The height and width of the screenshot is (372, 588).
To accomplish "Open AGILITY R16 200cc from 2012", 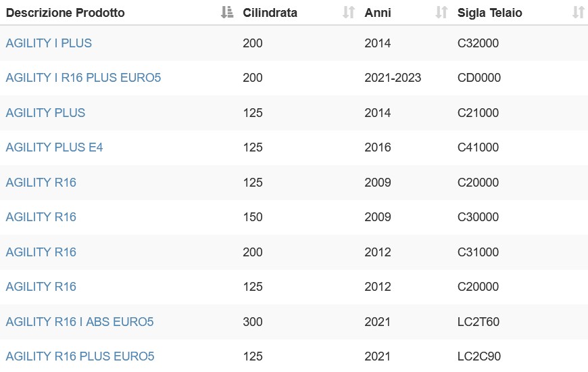I will click(x=41, y=252).
